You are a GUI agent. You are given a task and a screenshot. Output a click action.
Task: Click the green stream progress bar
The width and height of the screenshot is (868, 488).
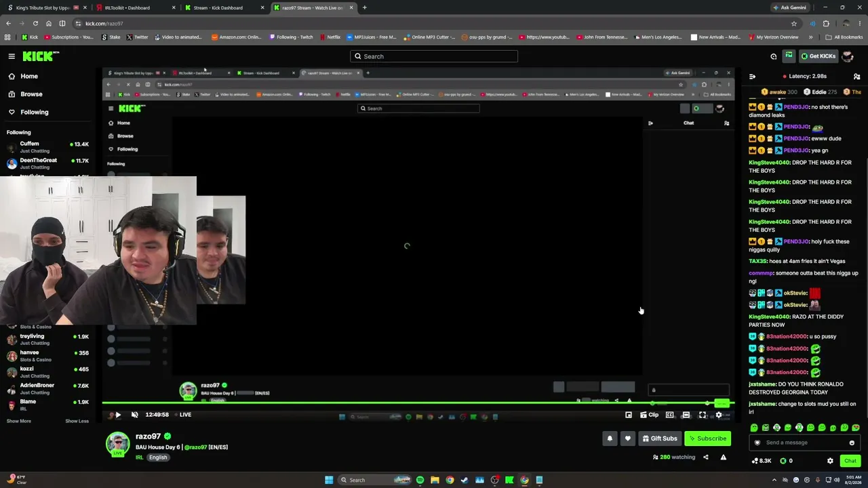click(418, 404)
